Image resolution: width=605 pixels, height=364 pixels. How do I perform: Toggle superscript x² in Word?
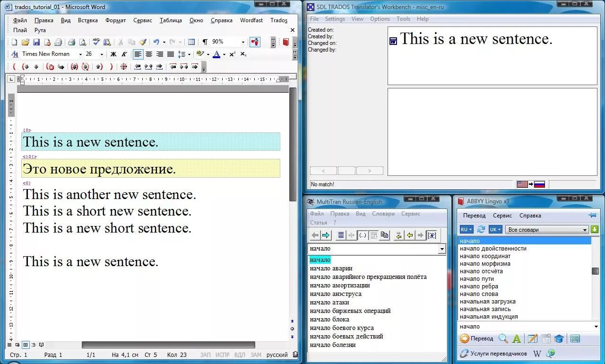pyautogui.click(x=233, y=54)
